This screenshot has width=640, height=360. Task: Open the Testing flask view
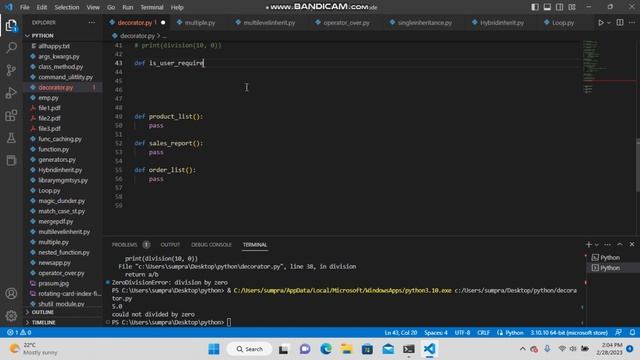click(x=11, y=138)
